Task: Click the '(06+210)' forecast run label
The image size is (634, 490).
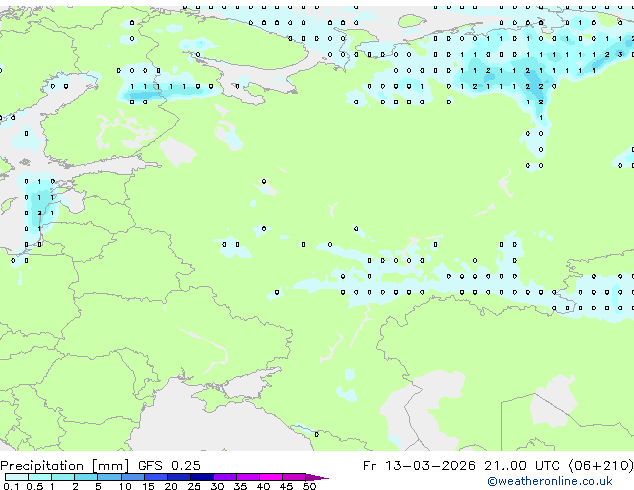Action: coord(601,466)
